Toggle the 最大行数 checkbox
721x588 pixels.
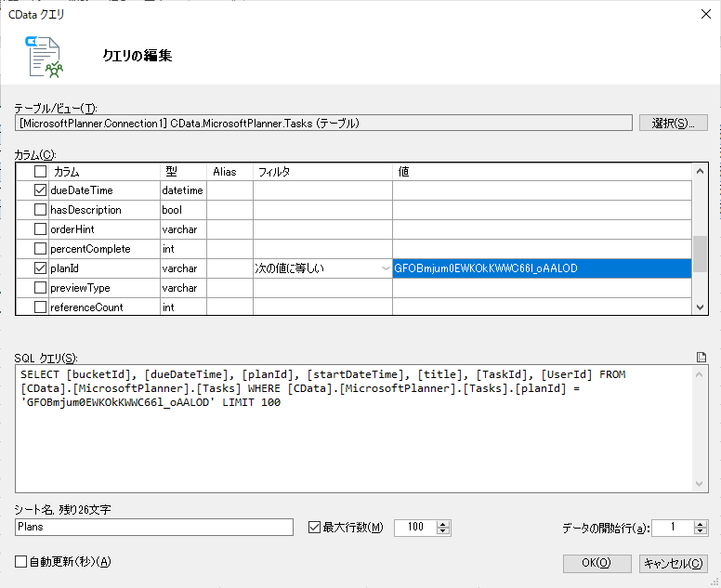[x=314, y=527]
